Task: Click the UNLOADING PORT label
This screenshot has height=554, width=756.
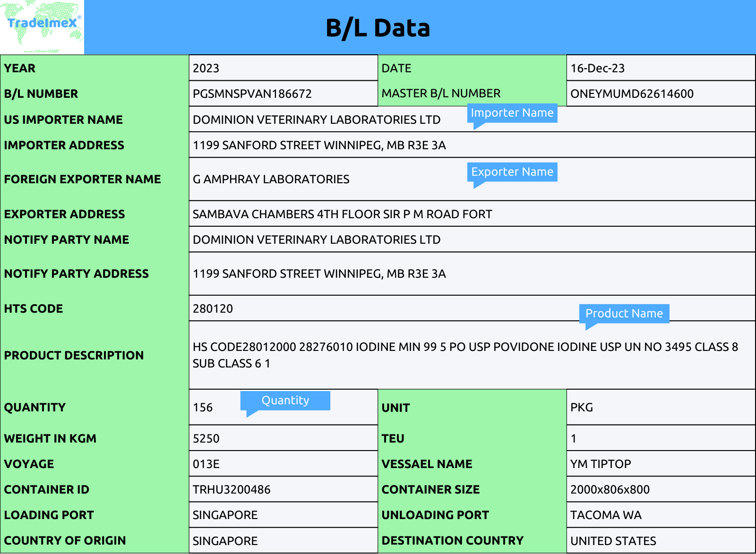Action: [435, 515]
